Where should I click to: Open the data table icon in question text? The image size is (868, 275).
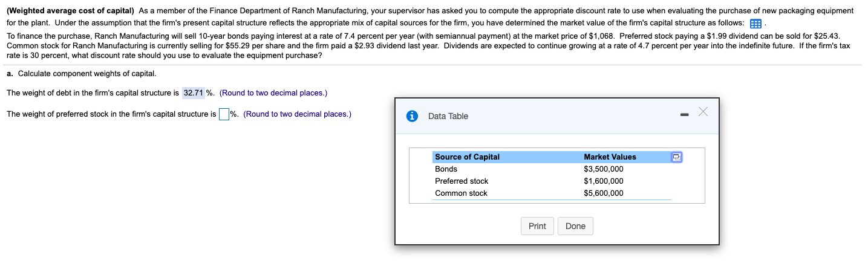tap(755, 24)
